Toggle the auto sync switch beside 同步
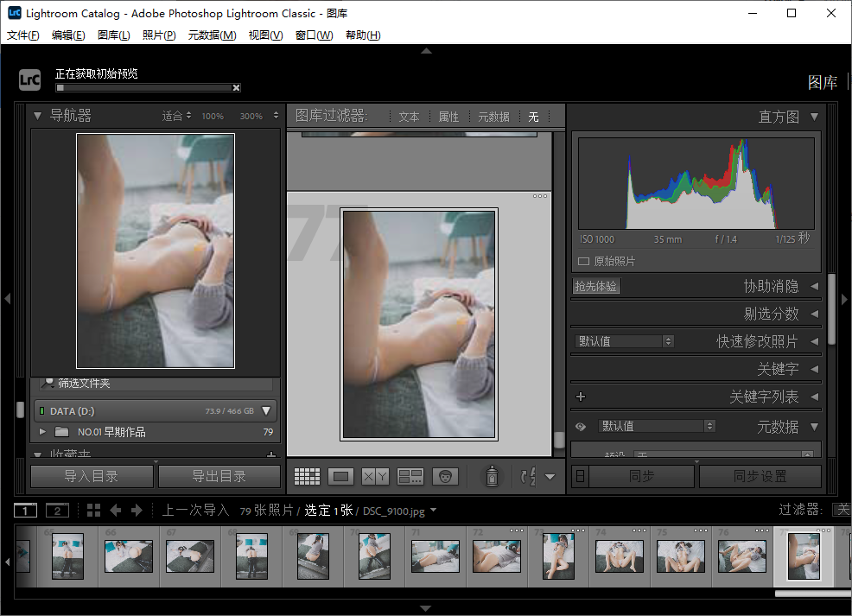Viewport: 852px width, 616px height. tap(580, 476)
